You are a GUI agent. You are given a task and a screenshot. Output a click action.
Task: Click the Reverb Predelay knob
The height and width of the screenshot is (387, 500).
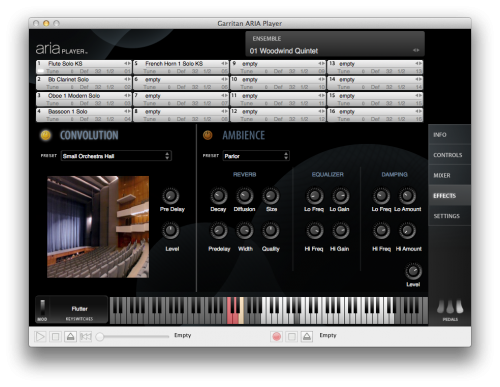pos(219,231)
